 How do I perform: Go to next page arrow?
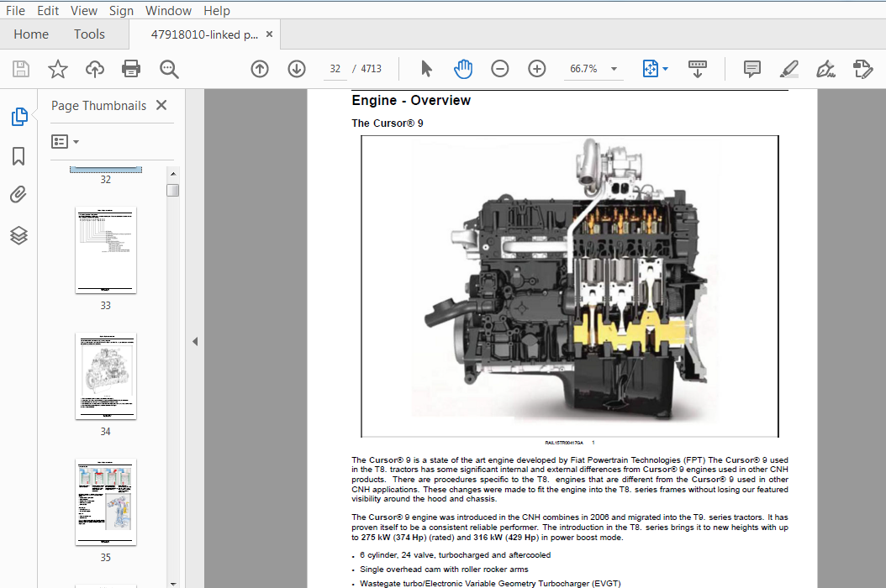[x=297, y=69]
